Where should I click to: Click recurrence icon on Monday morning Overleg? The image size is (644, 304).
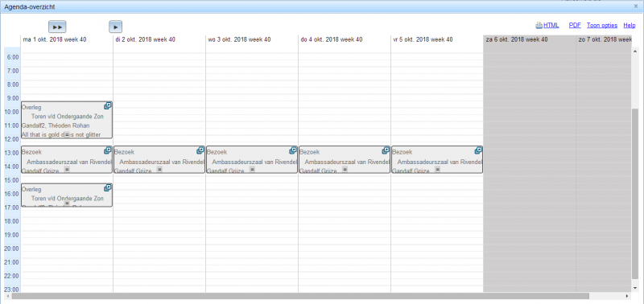click(108, 106)
